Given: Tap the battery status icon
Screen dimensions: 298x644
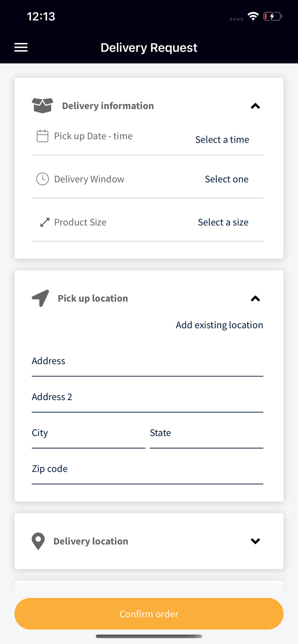Looking at the screenshot, I should click(273, 17).
